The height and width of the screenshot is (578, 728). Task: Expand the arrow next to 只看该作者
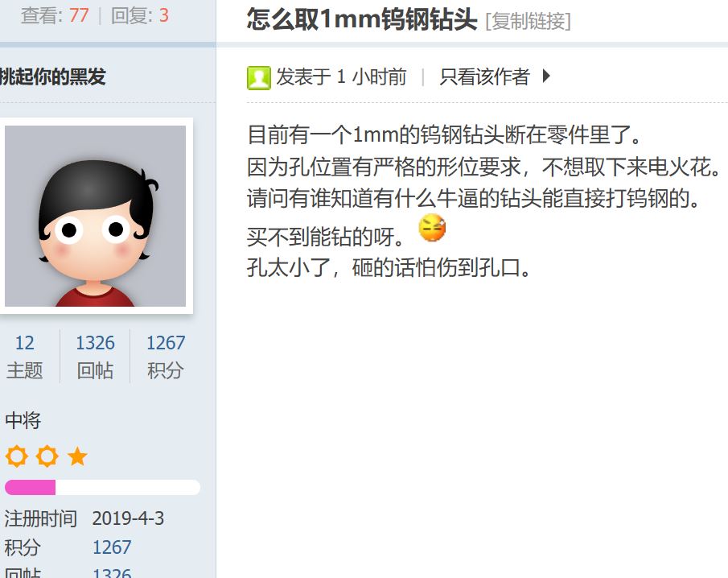(546, 76)
